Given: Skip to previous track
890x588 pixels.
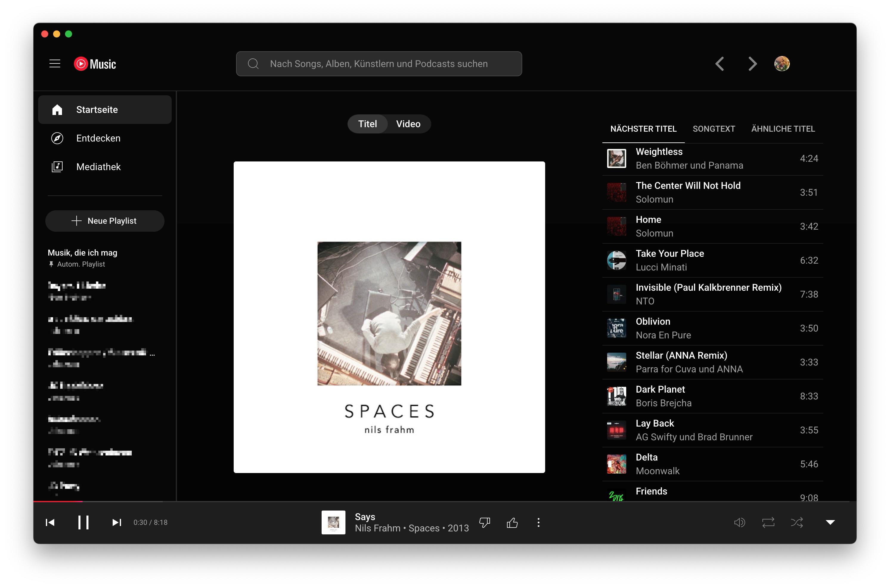Looking at the screenshot, I should pyautogui.click(x=50, y=522).
